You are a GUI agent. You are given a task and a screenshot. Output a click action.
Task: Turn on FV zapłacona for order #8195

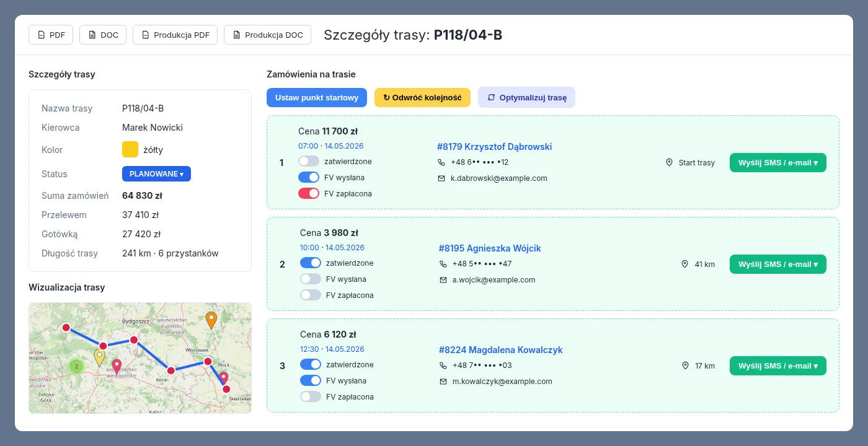pos(311,295)
